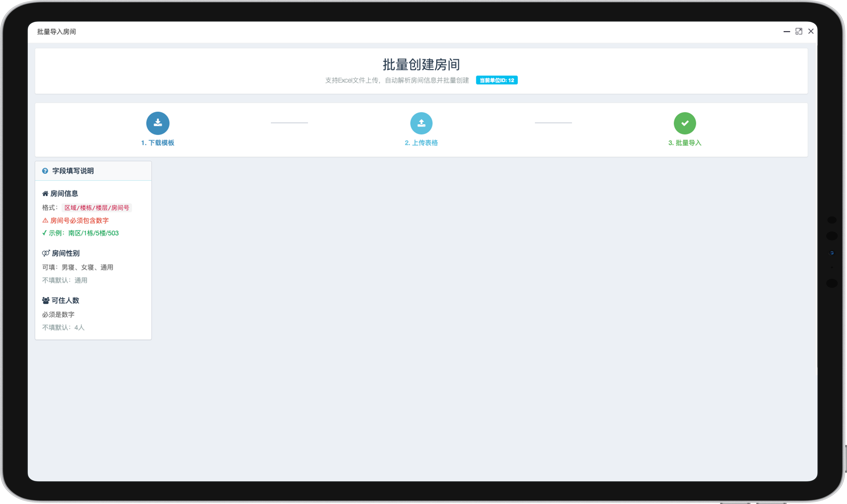Screen dimensions: 847x504
Task: Minimize the 批量导入房间 dialog
Action: tap(787, 31)
